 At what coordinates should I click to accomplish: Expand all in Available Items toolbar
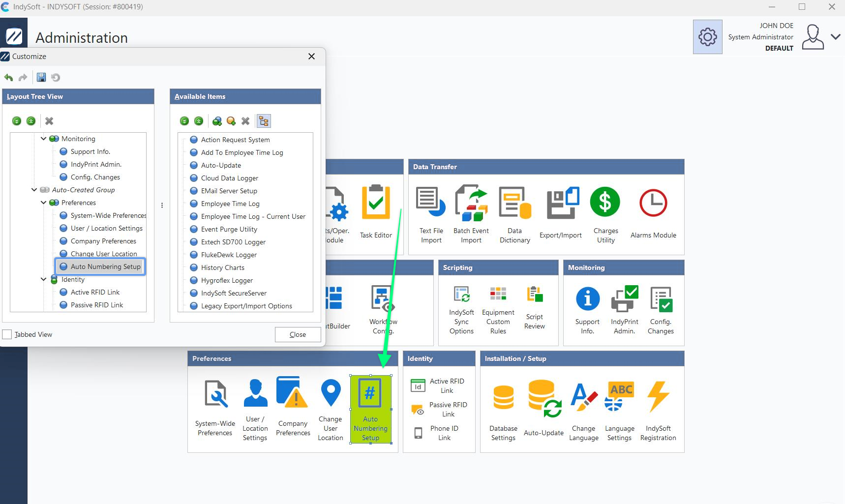click(x=184, y=121)
